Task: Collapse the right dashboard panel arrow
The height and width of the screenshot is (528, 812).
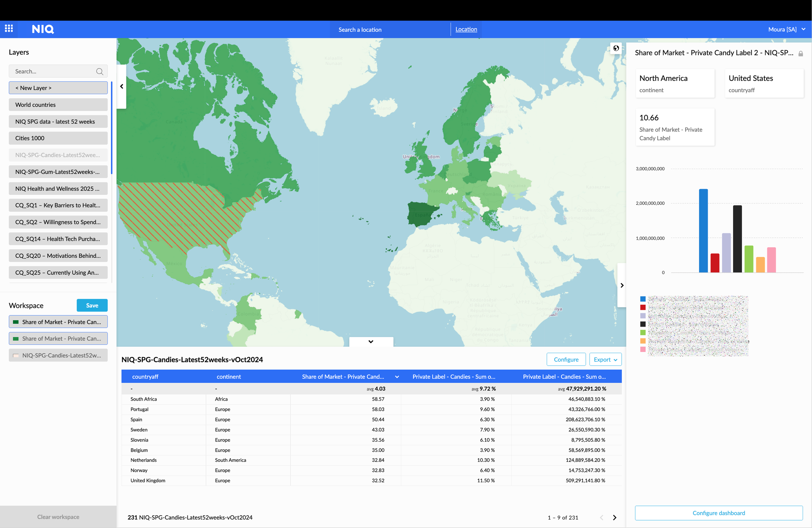Action: (622, 285)
